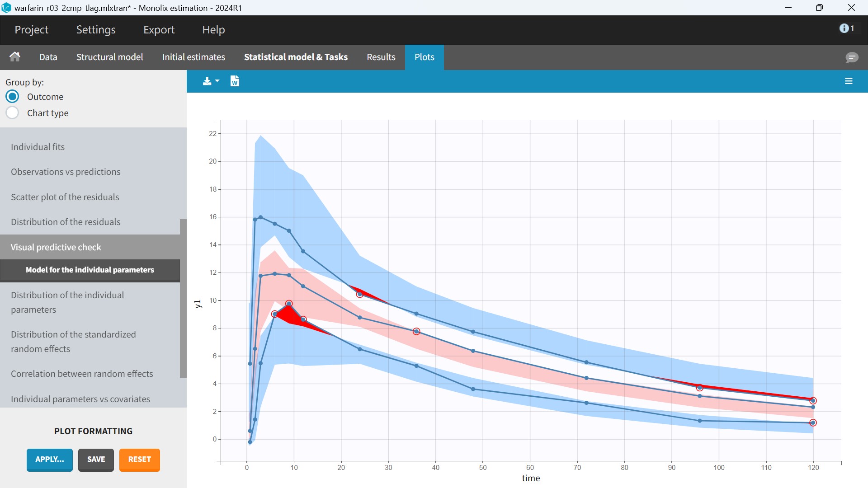Select the Chart type radio button
The width and height of the screenshot is (868, 488).
(x=12, y=113)
